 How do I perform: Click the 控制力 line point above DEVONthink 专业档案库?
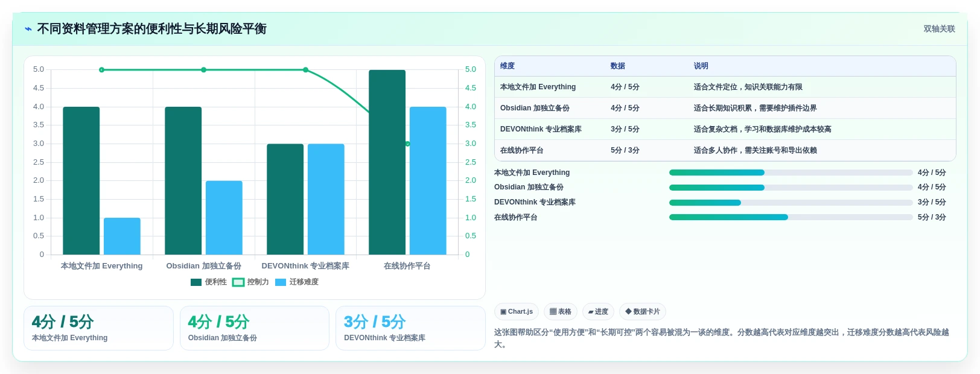tap(305, 70)
